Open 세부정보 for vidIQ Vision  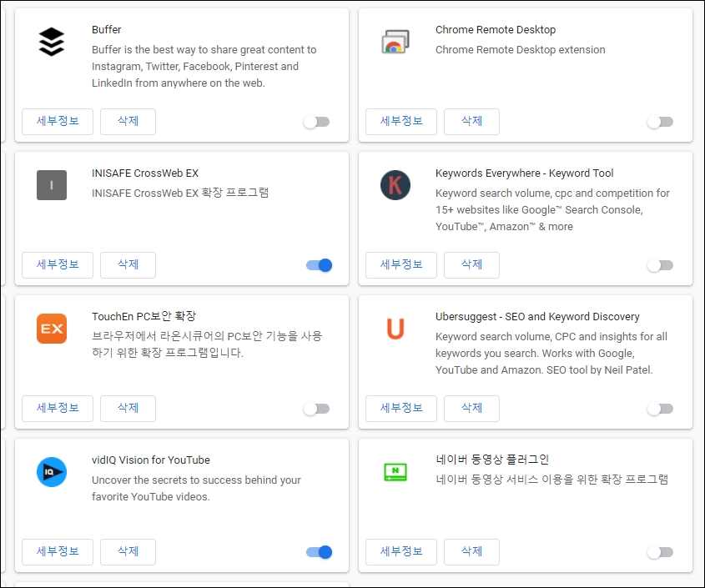pyautogui.click(x=57, y=551)
